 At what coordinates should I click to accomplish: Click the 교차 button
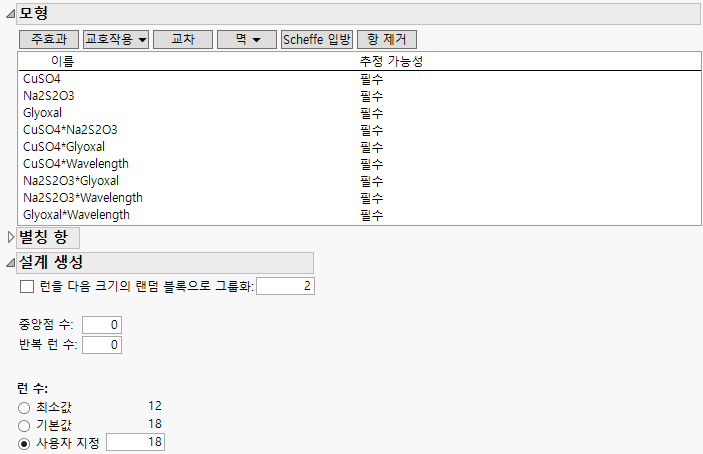coord(183,39)
